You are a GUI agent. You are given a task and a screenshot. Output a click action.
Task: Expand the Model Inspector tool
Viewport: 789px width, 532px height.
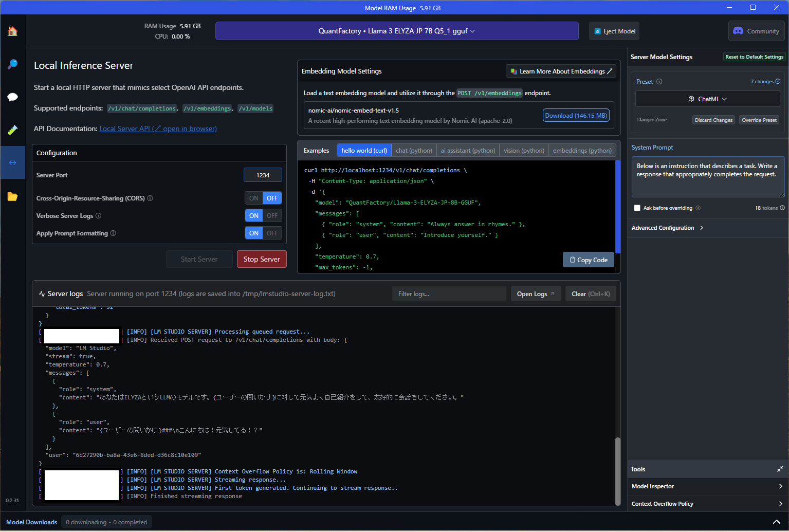click(707, 486)
